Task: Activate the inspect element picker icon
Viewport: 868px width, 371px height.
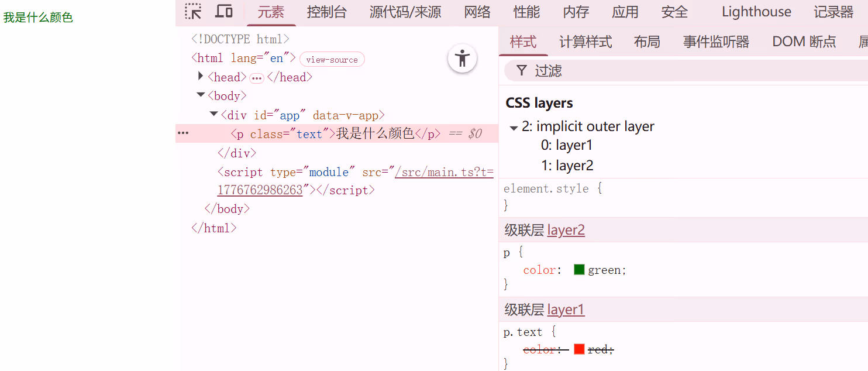Action: [193, 12]
